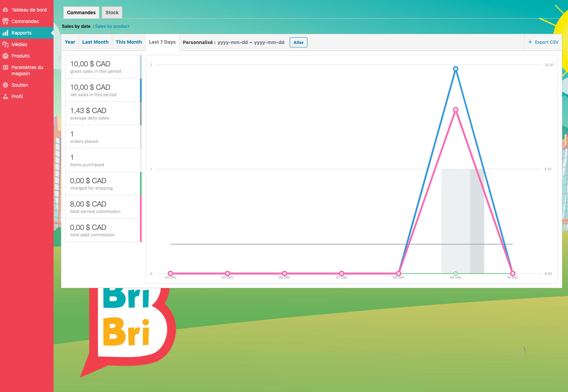Image resolution: width=568 pixels, height=392 pixels.
Task: Click the data point at 07 Déc
Action: pos(342,274)
